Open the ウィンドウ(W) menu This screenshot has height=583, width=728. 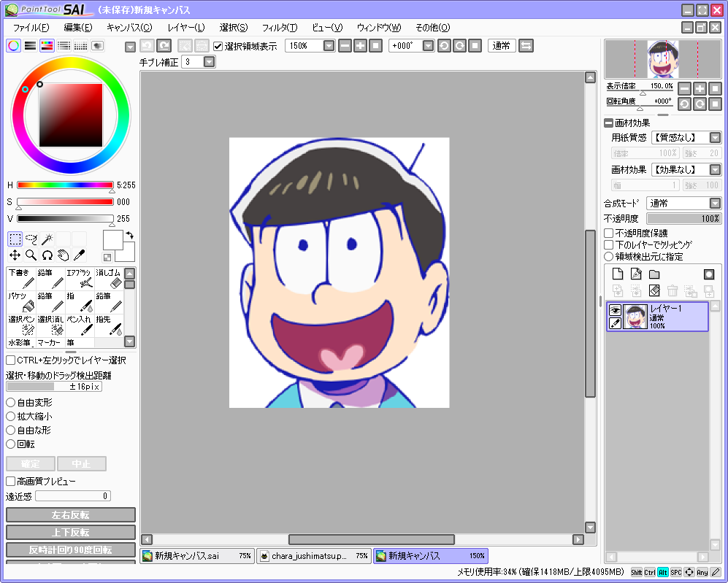pyautogui.click(x=379, y=28)
